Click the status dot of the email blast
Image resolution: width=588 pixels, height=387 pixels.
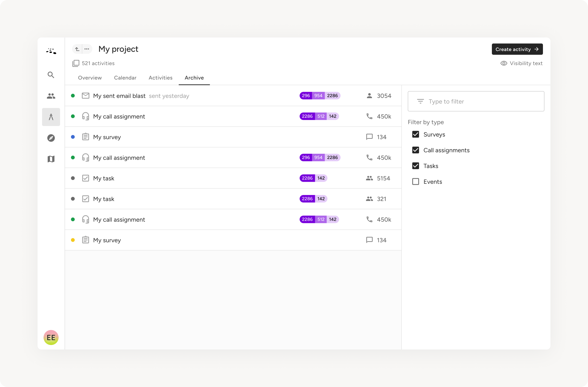(x=73, y=96)
